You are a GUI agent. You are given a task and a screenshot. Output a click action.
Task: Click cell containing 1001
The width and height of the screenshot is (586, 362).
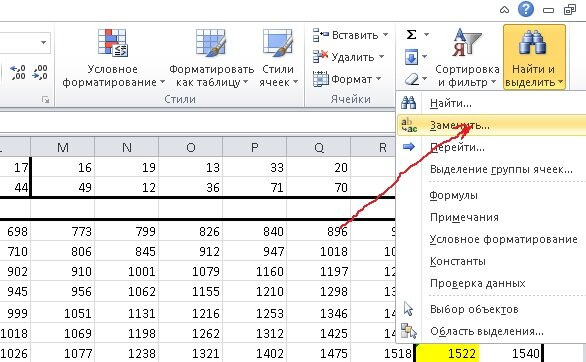coord(127,271)
